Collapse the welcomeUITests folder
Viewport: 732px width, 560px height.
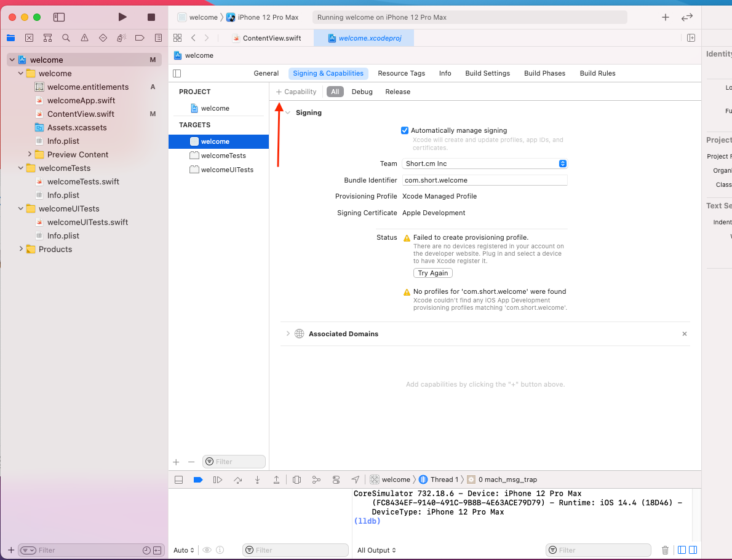pyautogui.click(x=20, y=208)
